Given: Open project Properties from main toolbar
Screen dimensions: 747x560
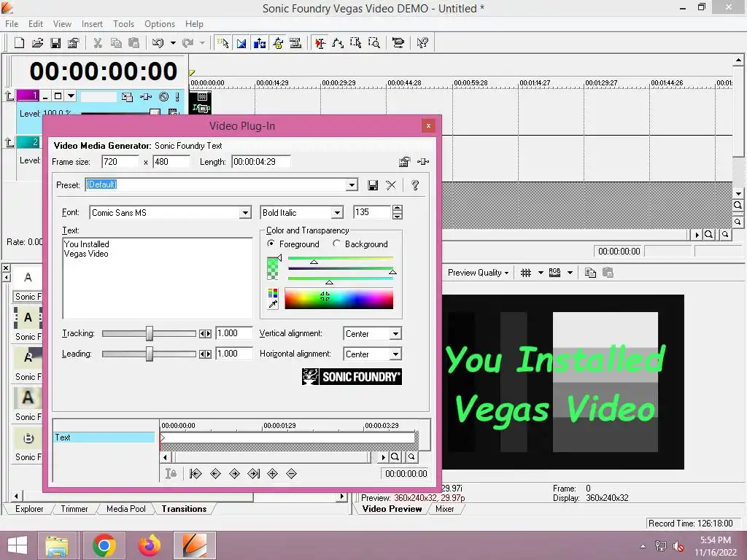Looking at the screenshot, I should click(74, 43).
